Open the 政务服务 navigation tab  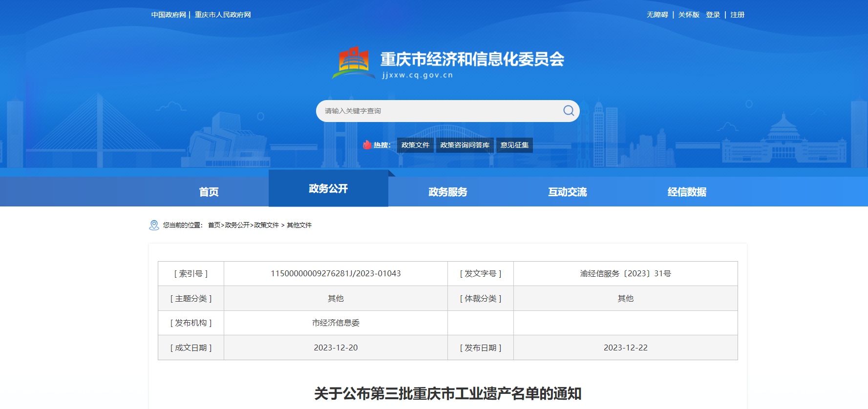click(447, 192)
